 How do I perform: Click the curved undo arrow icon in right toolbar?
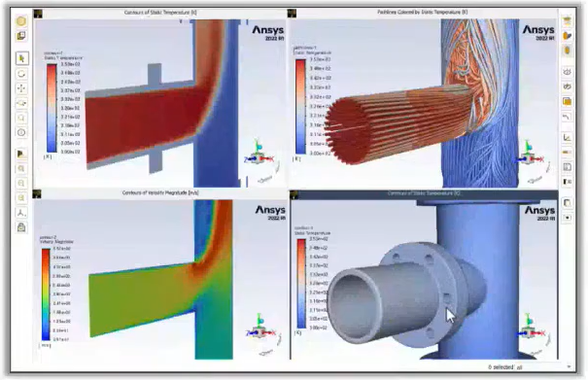tap(567, 117)
